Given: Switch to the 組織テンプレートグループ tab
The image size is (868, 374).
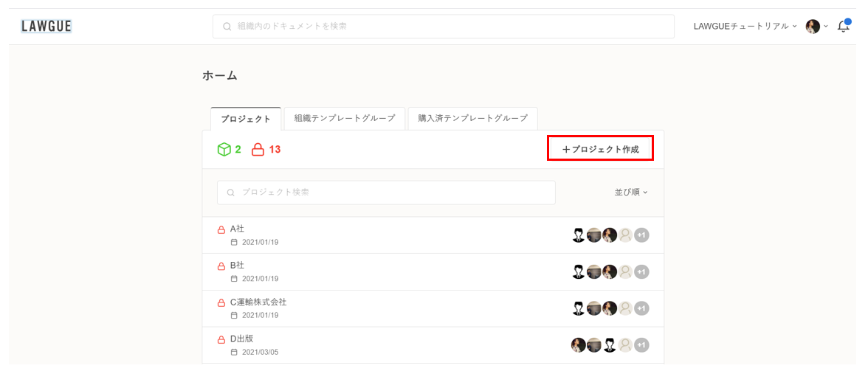Looking at the screenshot, I should point(345,118).
